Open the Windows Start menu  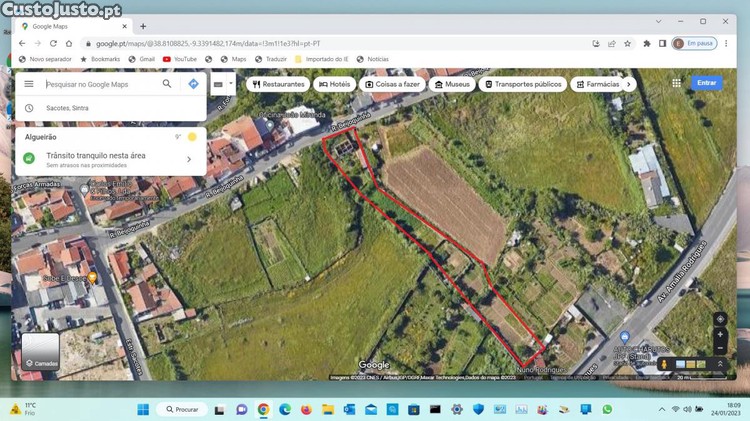pyautogui.click(x=143, y=409)
